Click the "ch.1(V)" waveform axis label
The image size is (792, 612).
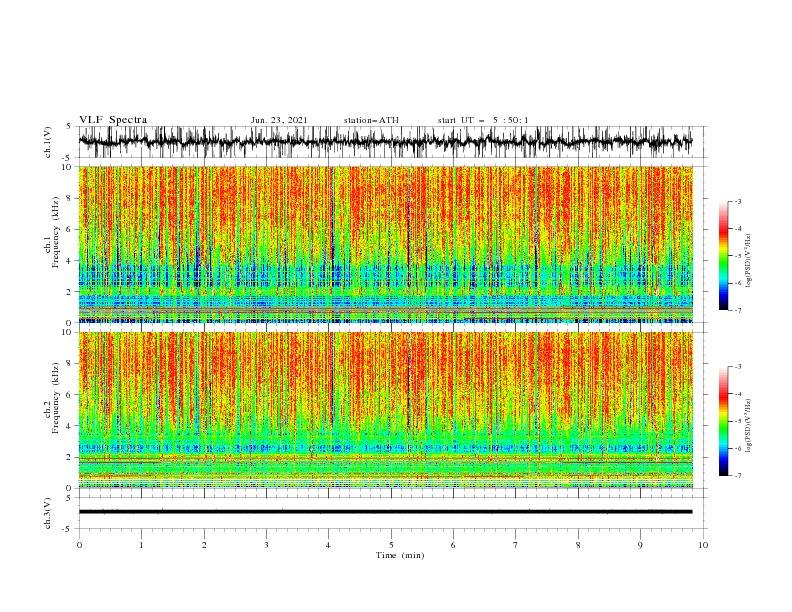[x=48, y=142]
